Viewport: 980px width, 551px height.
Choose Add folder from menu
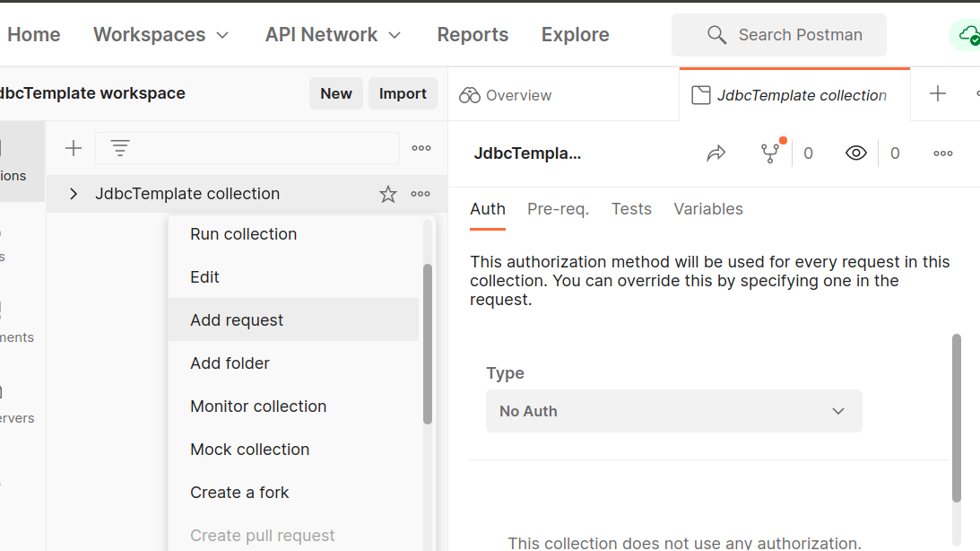[x=294, y=363]
